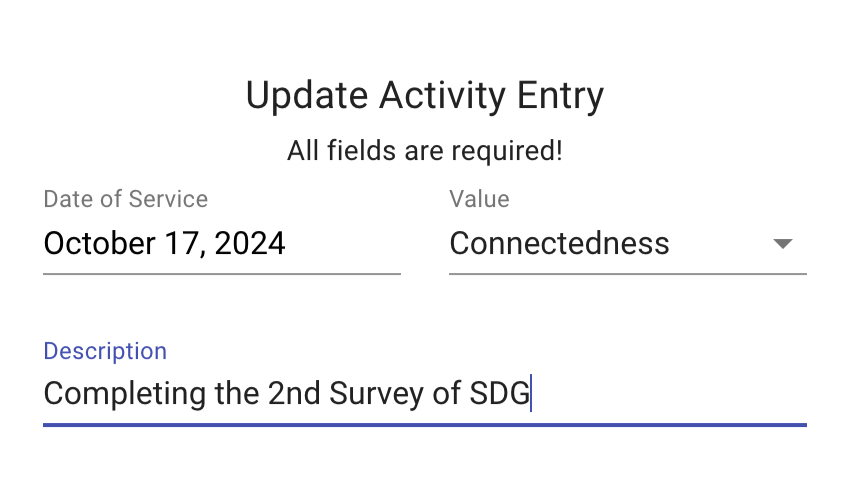
Task: Focus the Description text field
Action: [424, 393]
